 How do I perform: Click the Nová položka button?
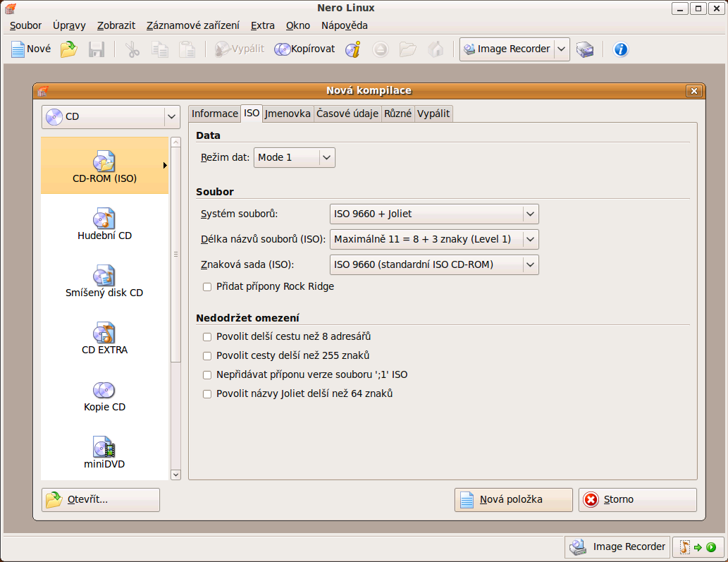click(514, 500)
